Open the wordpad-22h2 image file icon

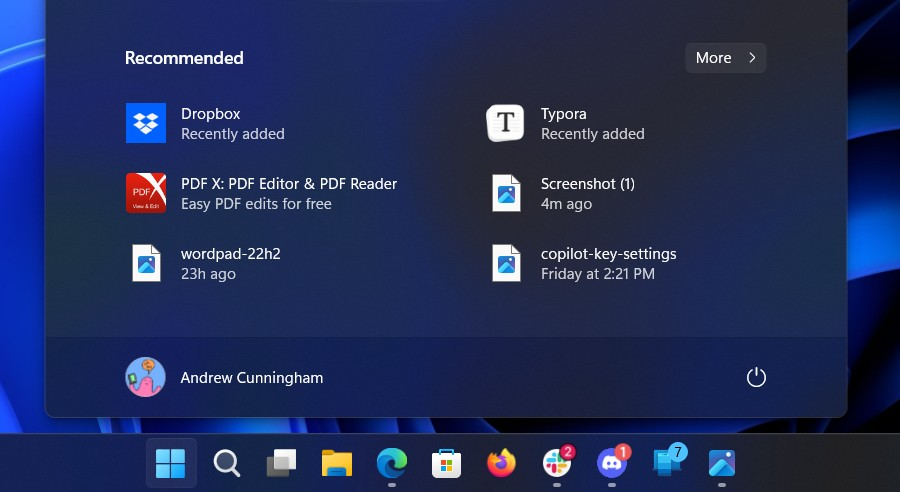pos(146,263)
